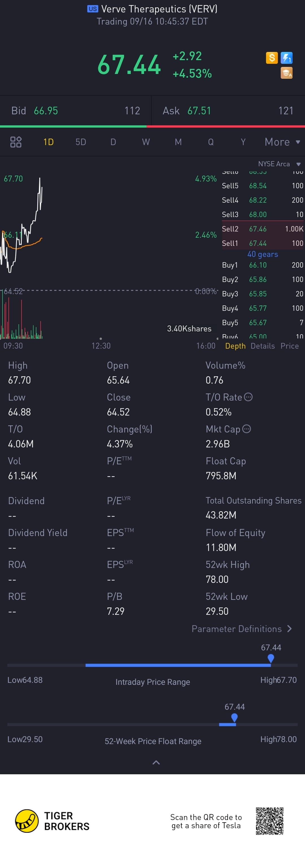Switch to the W weekly tab

146,142
